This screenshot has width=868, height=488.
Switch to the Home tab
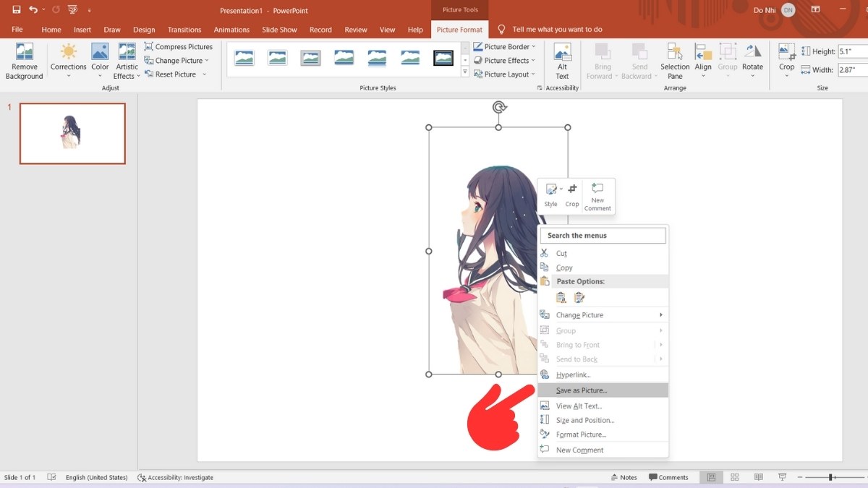[51, 30]
